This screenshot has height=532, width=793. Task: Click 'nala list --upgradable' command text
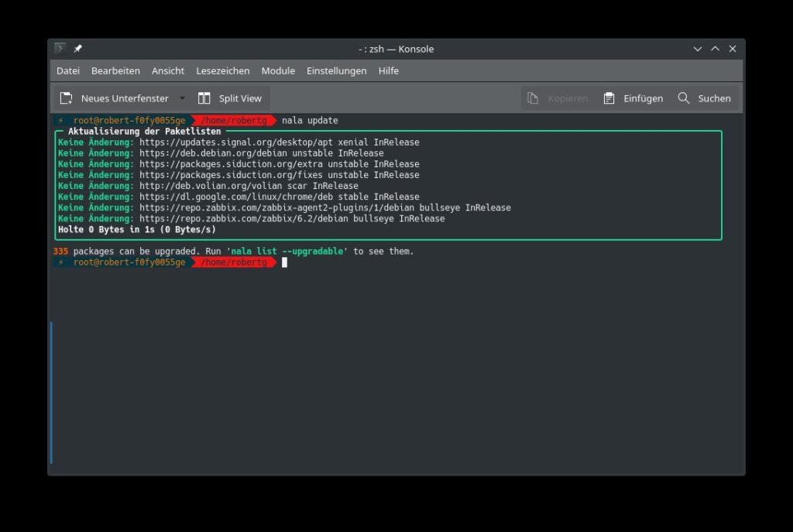[287, 251]
